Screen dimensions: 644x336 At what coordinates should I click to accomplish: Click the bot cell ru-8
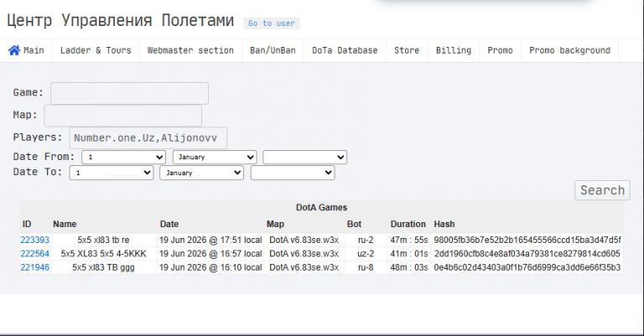tap(366, 267)
